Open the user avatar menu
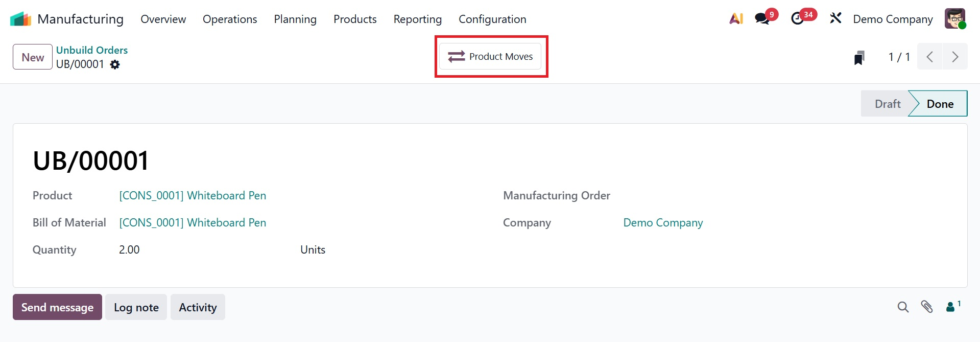 [954, 19]
